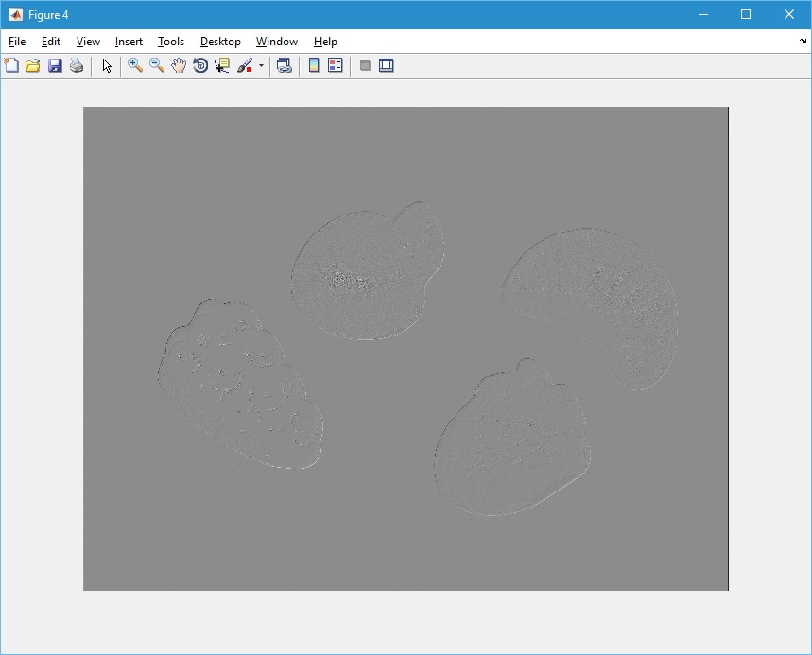This screenshot has height=655, width=812.
Task: Enable the Zoom Out tool
Action: [157, 65]
